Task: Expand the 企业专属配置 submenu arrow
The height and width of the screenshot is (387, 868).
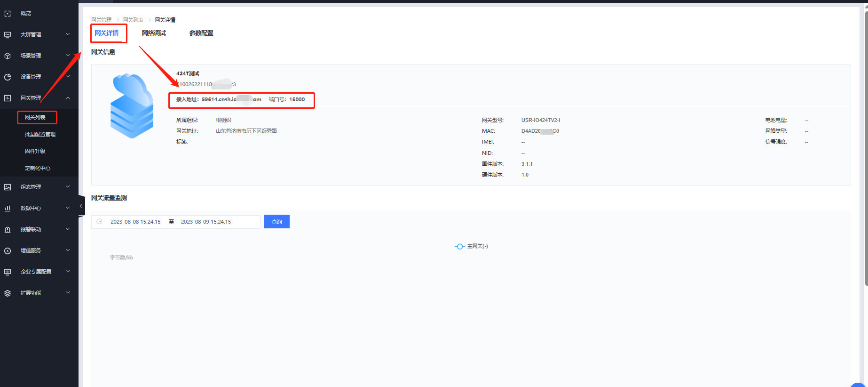Action: point(68,272)
